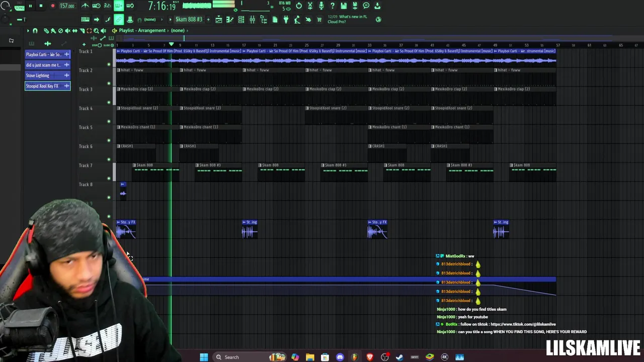Toggle the typing keyboard to piano icon

[x=85, y=19]
